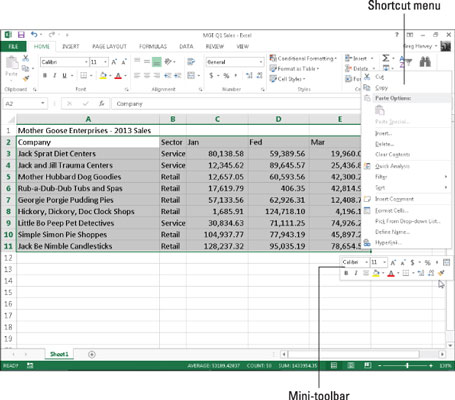Toggle Underline in the ribbon Font group
455x400 pixels.
tap(64, 76)
